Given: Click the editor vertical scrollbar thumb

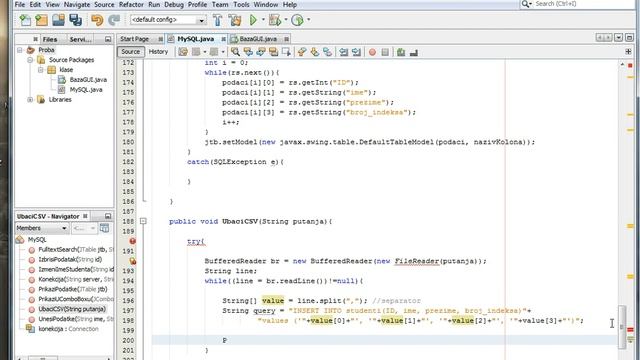Looking at the screenshot, I should click(622, 327).
